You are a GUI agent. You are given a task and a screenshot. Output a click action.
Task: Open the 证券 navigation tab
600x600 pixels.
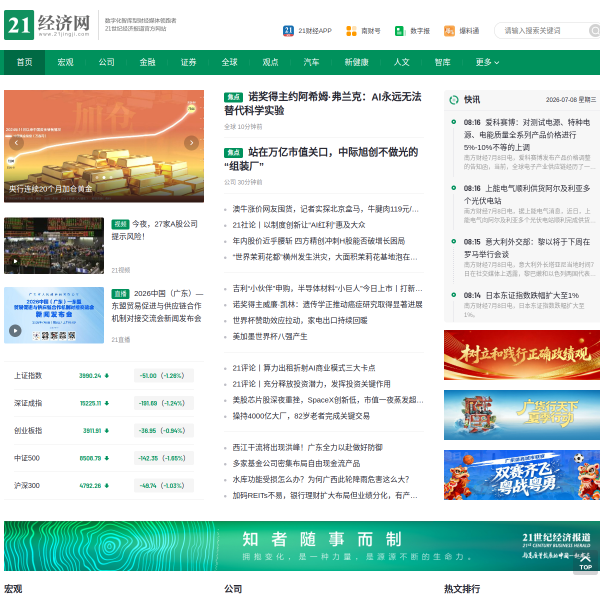[x=188, y=62]
